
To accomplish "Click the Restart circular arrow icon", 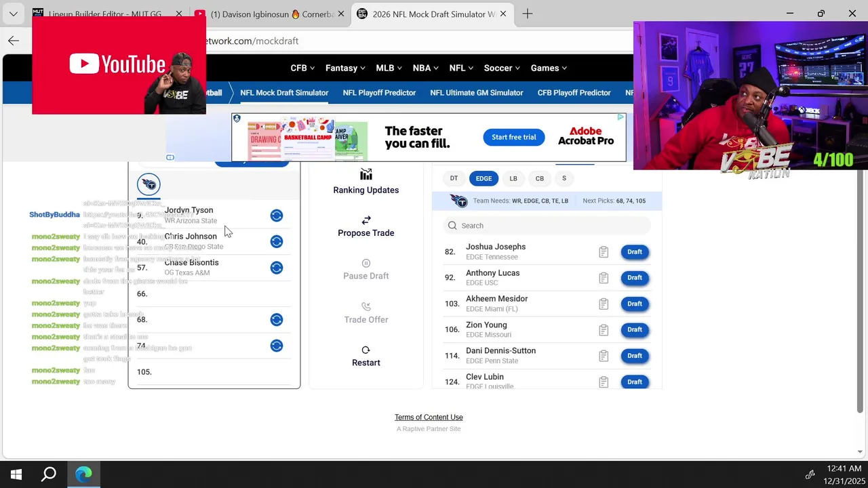I will 366,350.
